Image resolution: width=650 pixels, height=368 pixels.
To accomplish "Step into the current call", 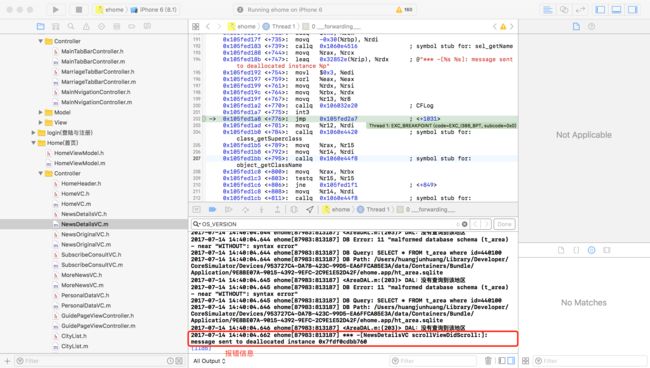I will click(x=261, y=210).
